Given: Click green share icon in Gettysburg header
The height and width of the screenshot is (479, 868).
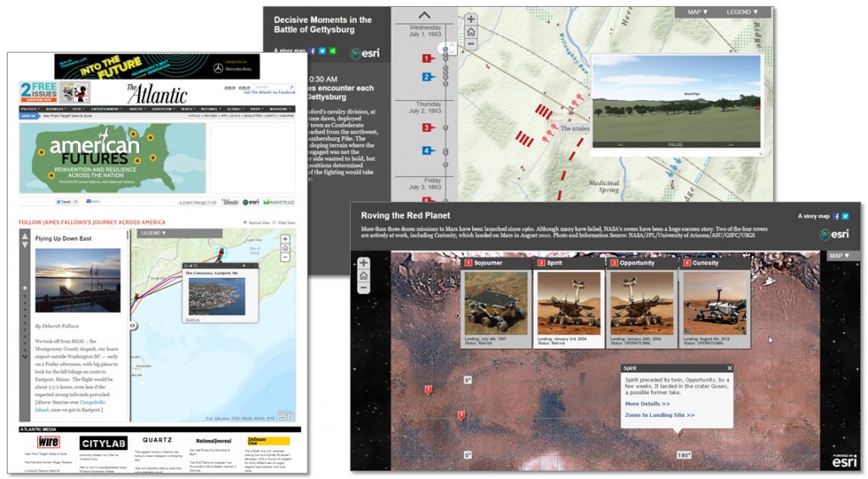Looking at the screenshot, I should point(332,51).
